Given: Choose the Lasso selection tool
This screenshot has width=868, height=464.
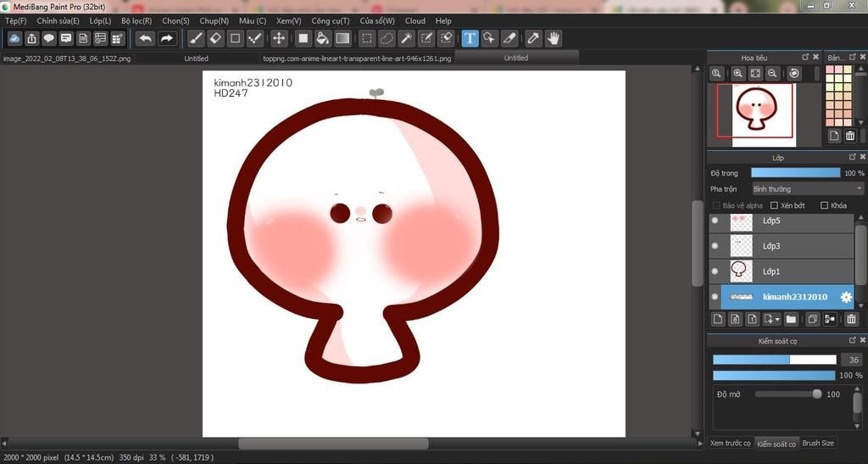Looking at the screenshot, I should 387,38.
